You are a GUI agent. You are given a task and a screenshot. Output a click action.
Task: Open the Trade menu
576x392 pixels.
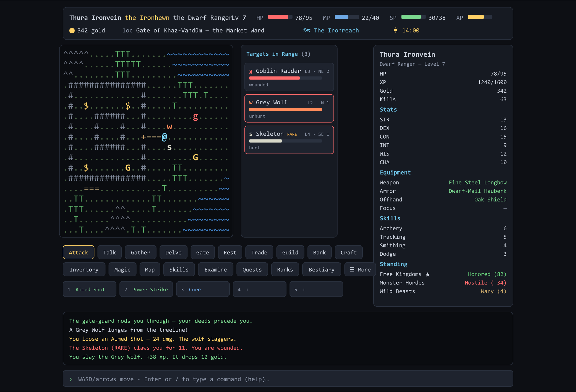259,252
